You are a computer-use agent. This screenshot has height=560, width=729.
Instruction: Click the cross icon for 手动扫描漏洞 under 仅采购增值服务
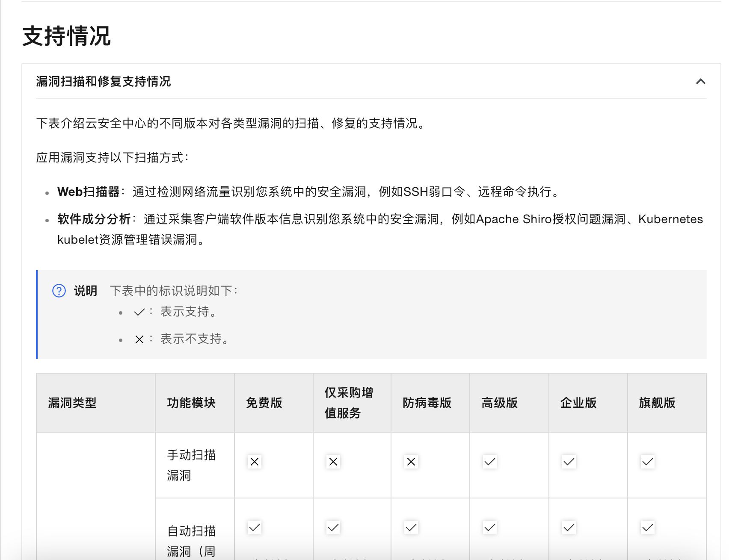[333, 462]
